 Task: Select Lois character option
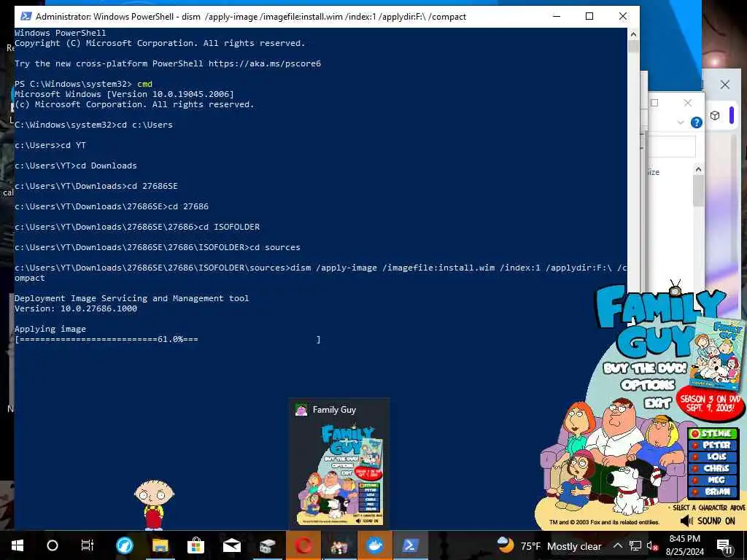coord(713,456)
